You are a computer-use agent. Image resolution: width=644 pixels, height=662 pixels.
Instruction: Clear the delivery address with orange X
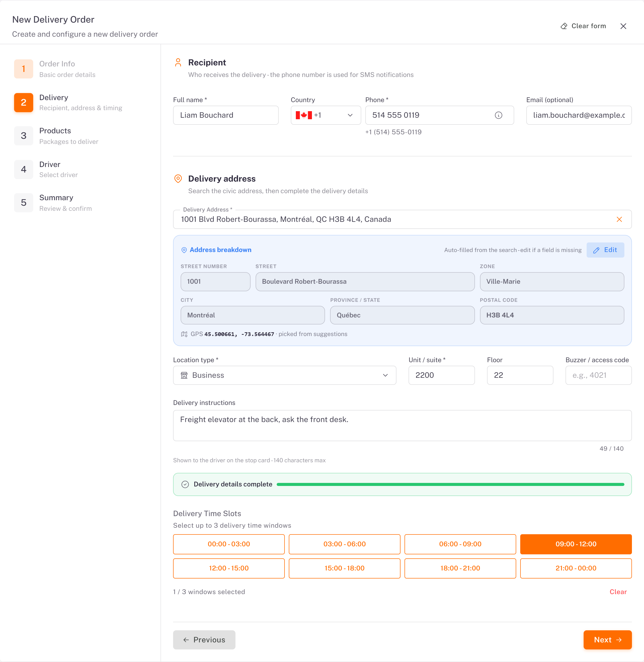tap(619, 219)
